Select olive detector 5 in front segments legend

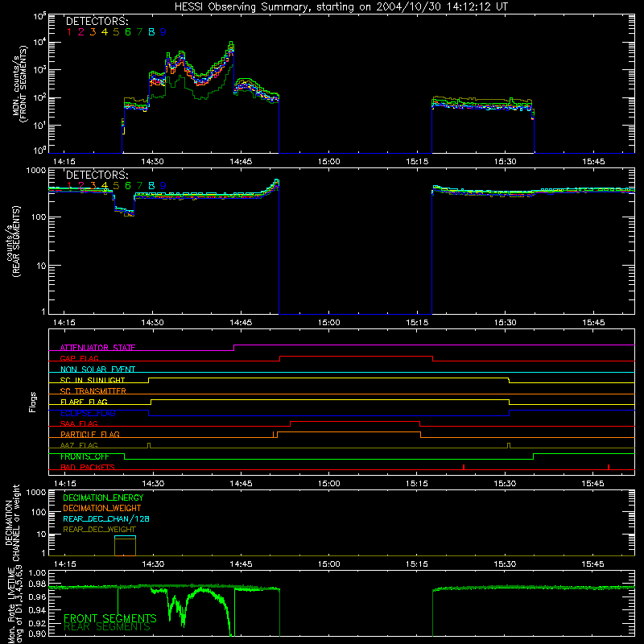pos(116,32)
